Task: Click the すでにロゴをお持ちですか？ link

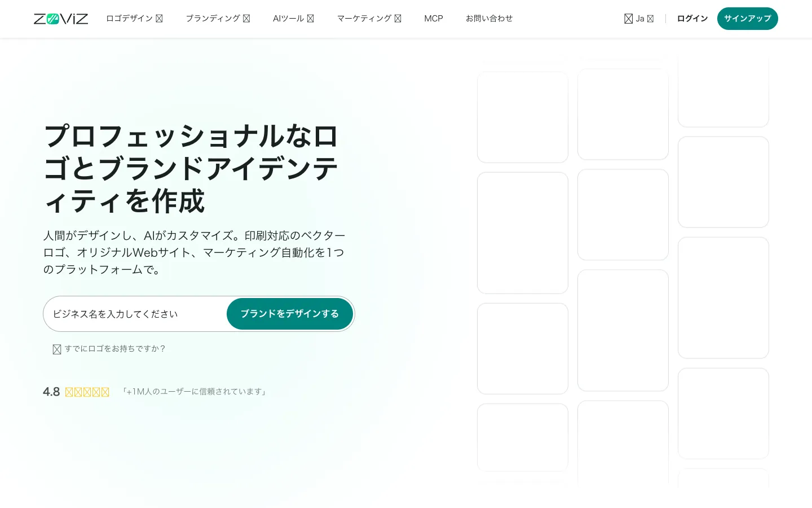Action: pos(109,349)
